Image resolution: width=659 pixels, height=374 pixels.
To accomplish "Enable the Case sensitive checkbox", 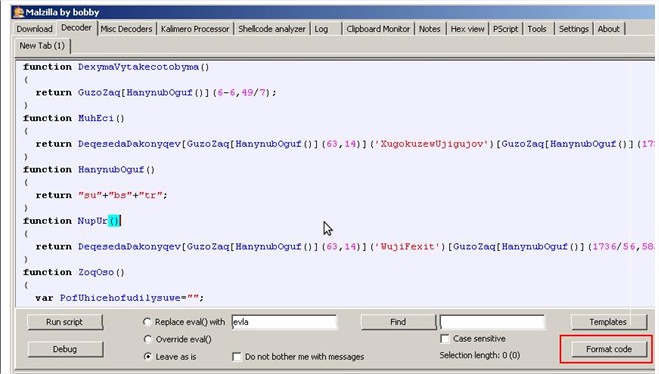I will tap(445, 338).
